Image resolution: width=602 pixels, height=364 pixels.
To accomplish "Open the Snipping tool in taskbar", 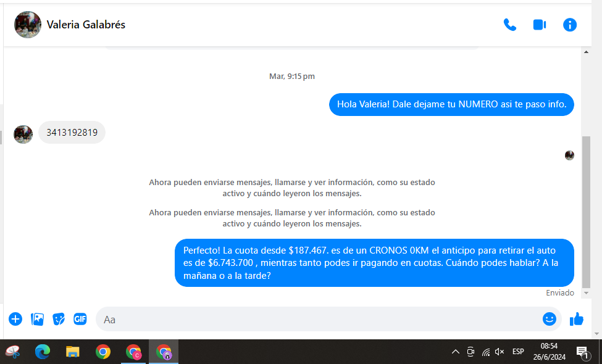I will [13, 352].
